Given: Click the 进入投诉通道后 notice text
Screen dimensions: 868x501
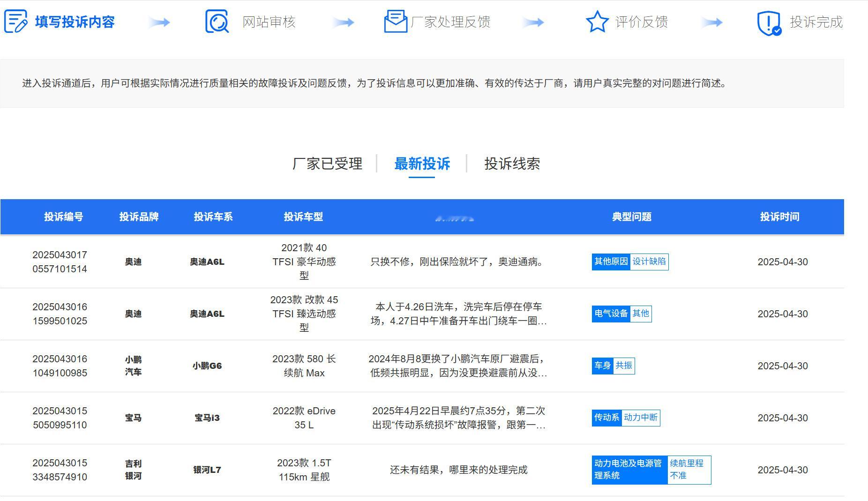Looking at the screenshot, I should (x=375, y=83).
